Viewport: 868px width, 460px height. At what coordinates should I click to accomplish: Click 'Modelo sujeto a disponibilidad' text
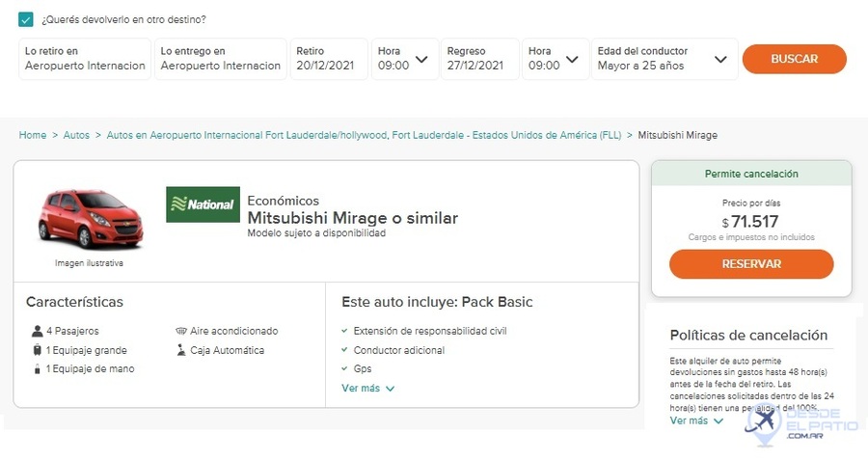(x=316, y=233)
